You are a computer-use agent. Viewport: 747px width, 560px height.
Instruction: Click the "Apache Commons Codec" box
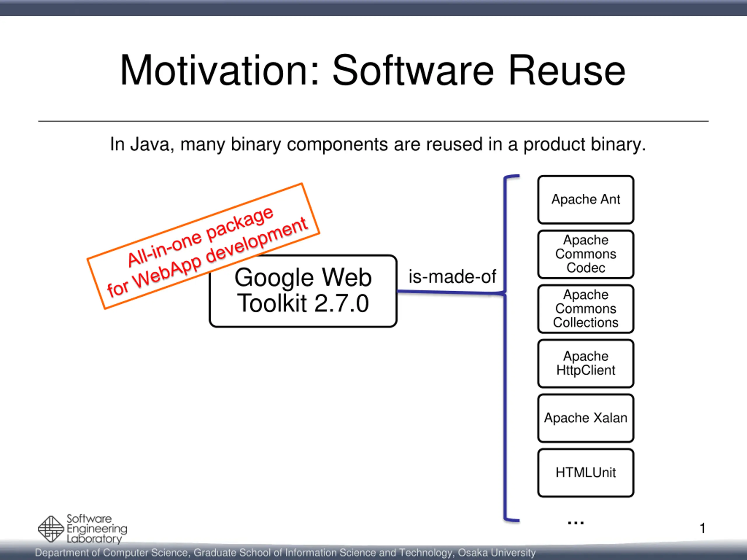pos(586,254)
